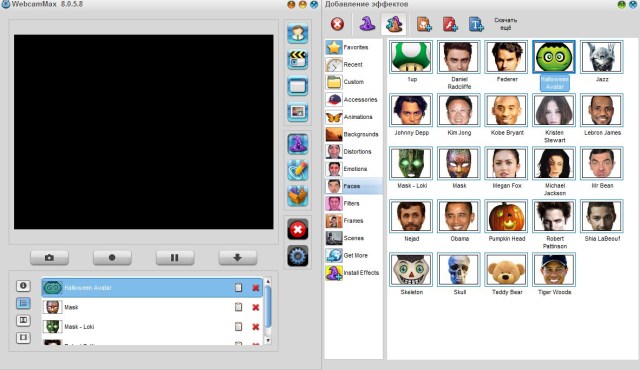Click the red X remove effects button in sidebar
This screenshot has height=370, width=640.
(298, 229)
